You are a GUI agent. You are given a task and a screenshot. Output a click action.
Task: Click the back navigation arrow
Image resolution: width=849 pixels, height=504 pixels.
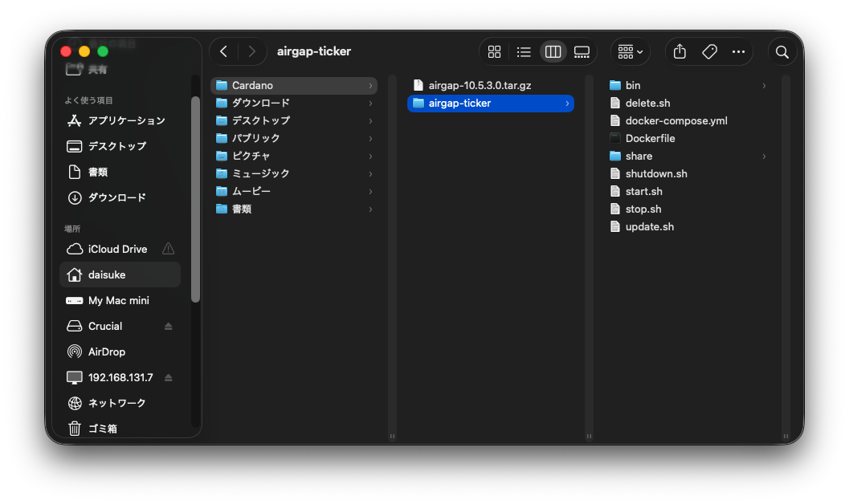tap(224, 51)
